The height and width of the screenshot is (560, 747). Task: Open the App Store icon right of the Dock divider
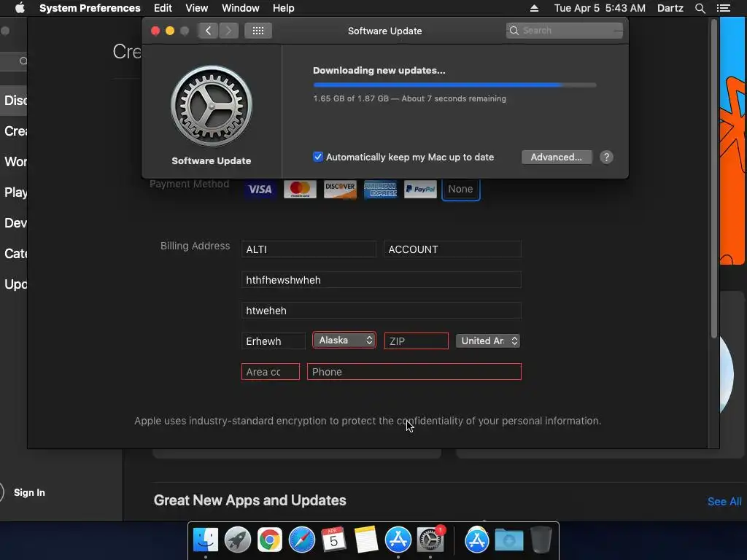click(476, 540)
